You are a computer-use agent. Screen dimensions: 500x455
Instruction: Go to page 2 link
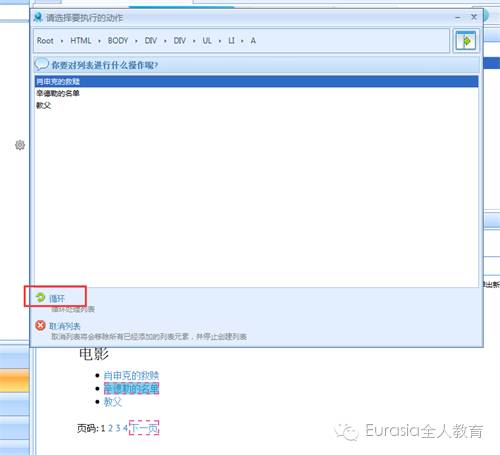(x=111, y=428)
